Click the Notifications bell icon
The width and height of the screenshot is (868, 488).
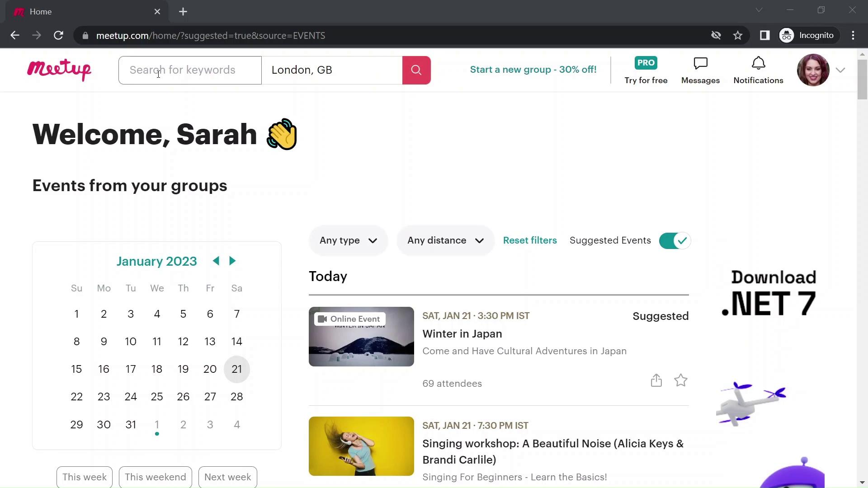pos(758,63)
